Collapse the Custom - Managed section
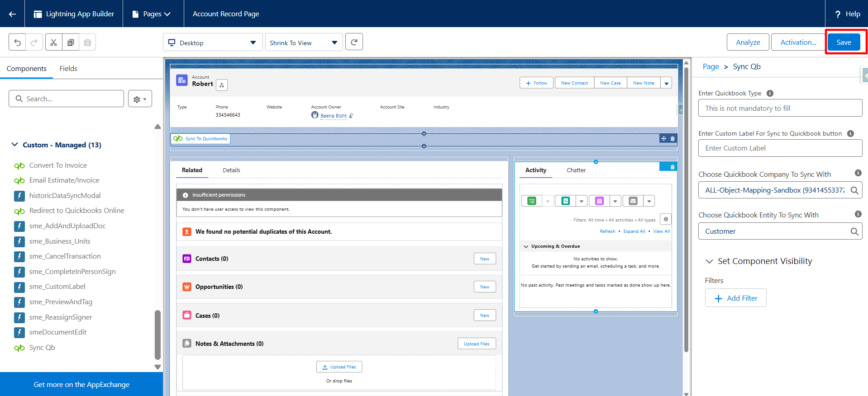The height and width of the screenshot is (396, 868). (15, 145)
